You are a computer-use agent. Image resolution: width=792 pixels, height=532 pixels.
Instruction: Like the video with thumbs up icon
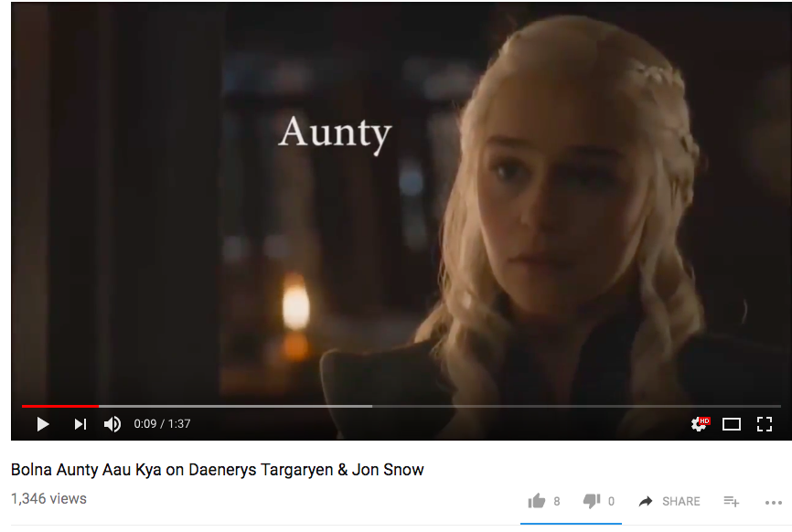coord(537,501)
